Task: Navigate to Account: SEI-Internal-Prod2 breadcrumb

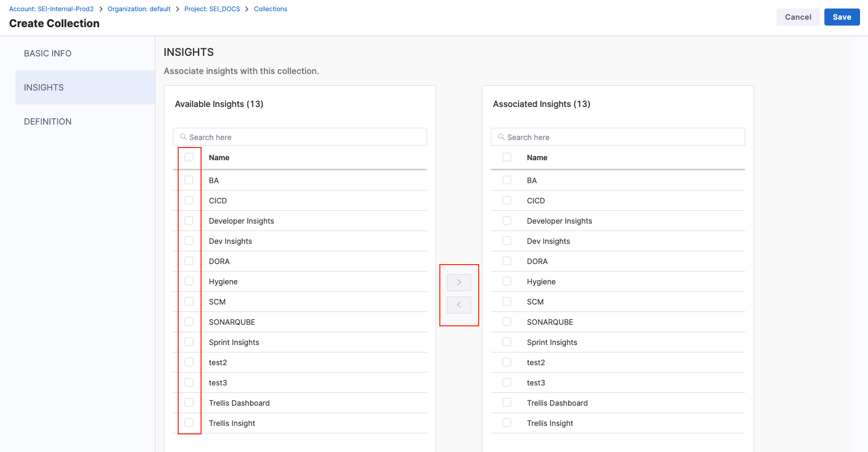Action: click(x=51, y=9)
